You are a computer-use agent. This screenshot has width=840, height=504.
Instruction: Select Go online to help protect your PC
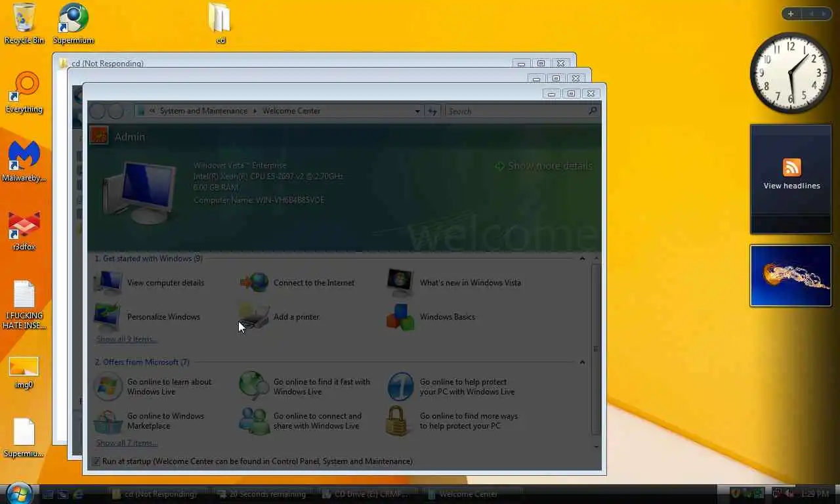(x=451, y=387)
